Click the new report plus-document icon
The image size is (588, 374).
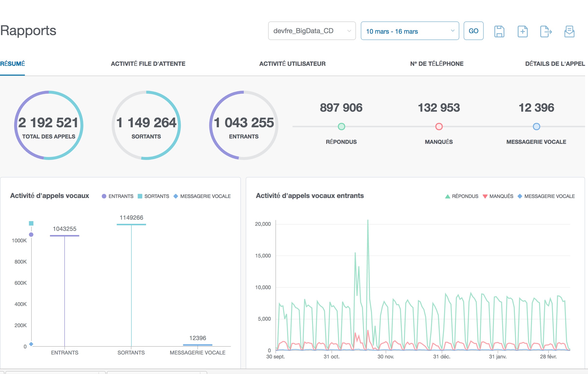[x=523, y=31]
